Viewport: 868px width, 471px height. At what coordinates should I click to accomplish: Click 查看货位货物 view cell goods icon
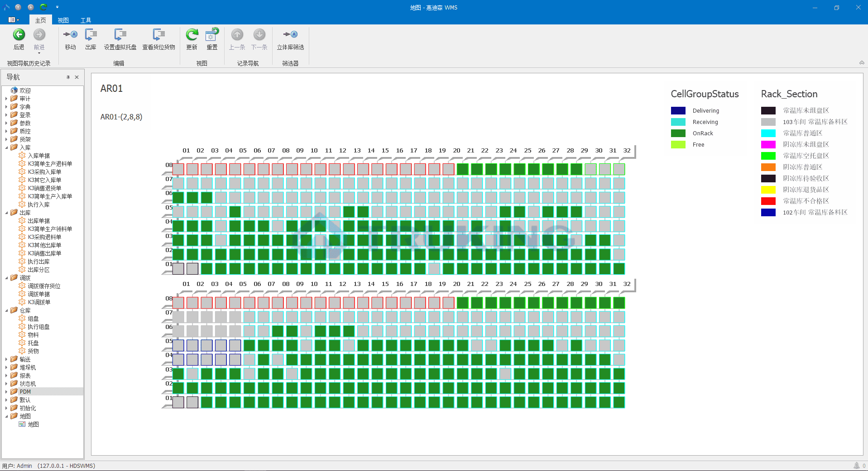coord(158,35)
